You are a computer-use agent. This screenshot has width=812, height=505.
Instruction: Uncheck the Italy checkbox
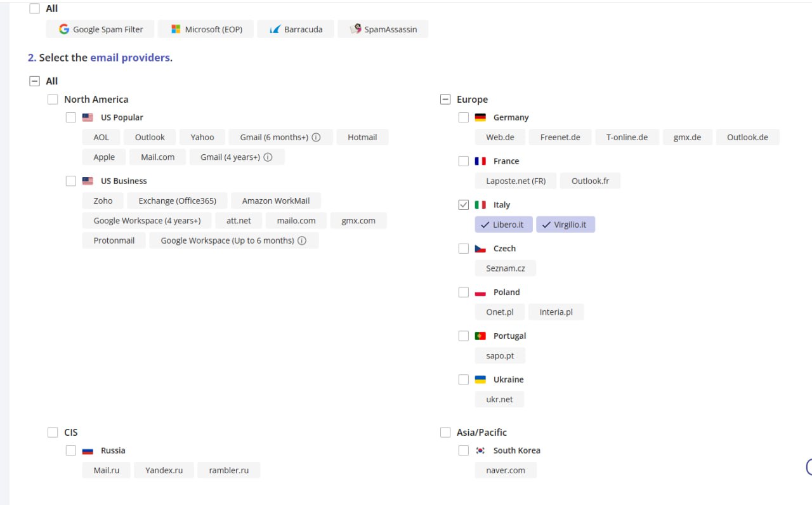pos(464,205)
